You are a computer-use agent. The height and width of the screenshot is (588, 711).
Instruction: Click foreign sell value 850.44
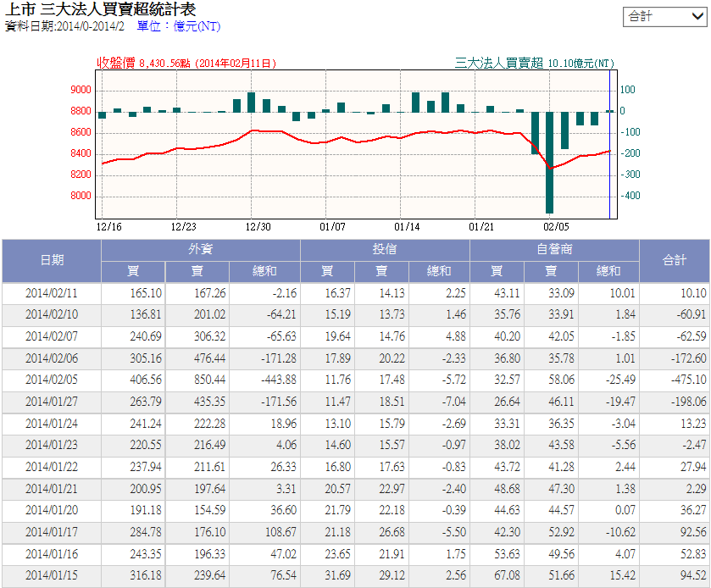pyautogui.click(x=209, y=380)
